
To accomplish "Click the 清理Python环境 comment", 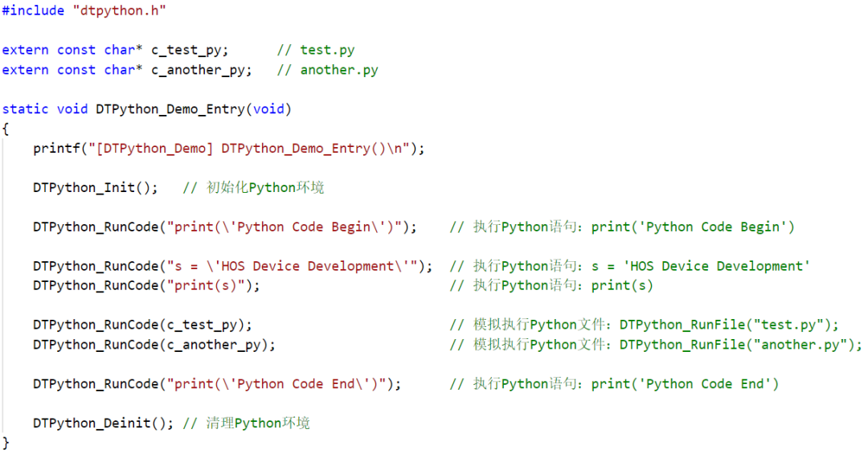I will click(247, 423).
